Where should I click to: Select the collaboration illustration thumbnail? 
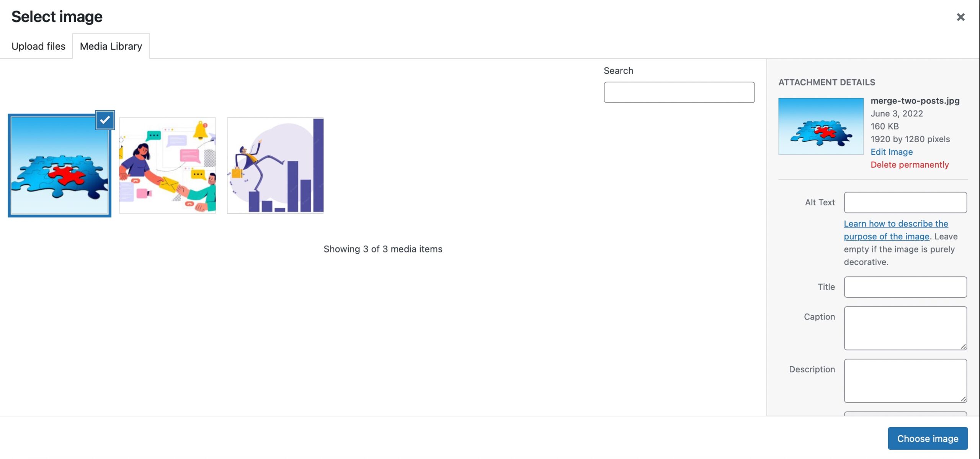pos(167,164)
